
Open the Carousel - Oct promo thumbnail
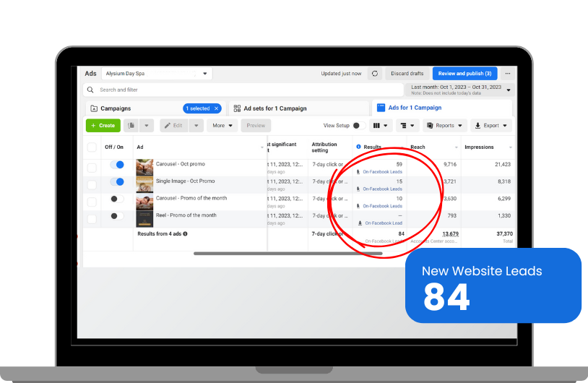coord(144,168)
